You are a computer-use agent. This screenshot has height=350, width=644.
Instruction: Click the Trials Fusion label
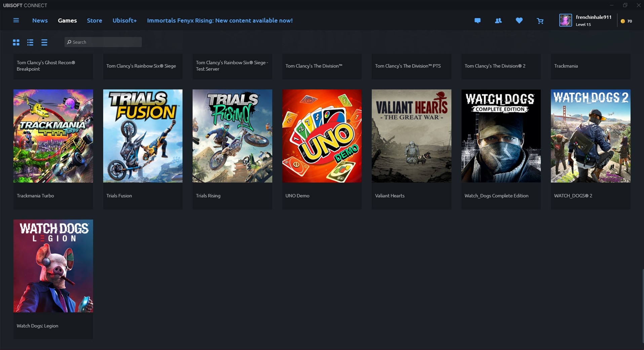(119, 196)
